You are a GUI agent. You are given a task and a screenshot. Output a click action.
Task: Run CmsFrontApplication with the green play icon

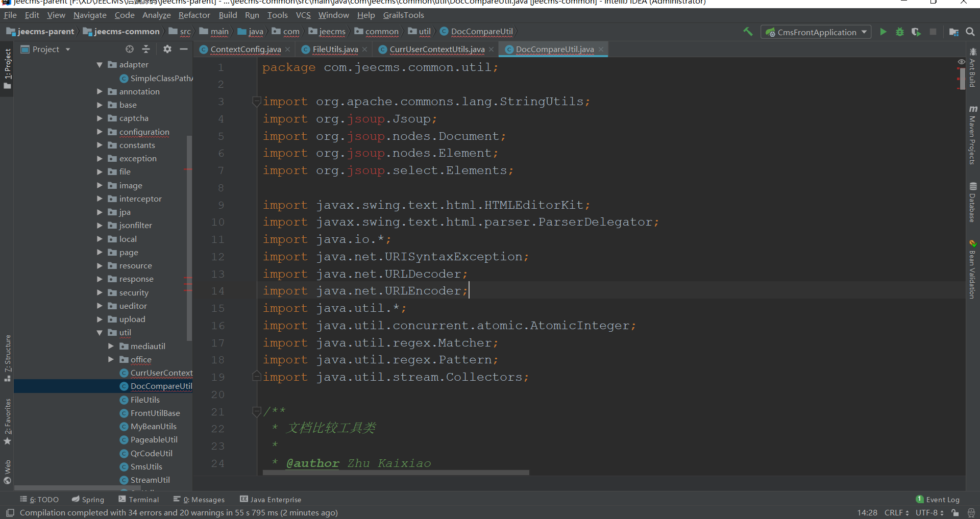pyautogui.click(x=883, y=32)
